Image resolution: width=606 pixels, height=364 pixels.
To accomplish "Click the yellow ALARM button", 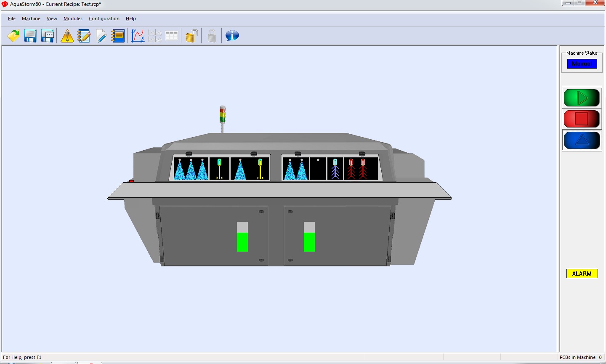I will (582, 274).
